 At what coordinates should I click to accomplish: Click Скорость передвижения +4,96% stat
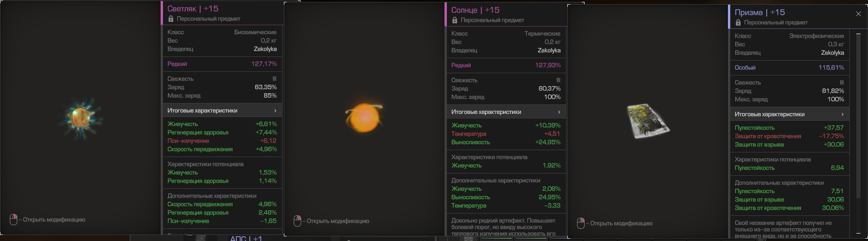222,149
